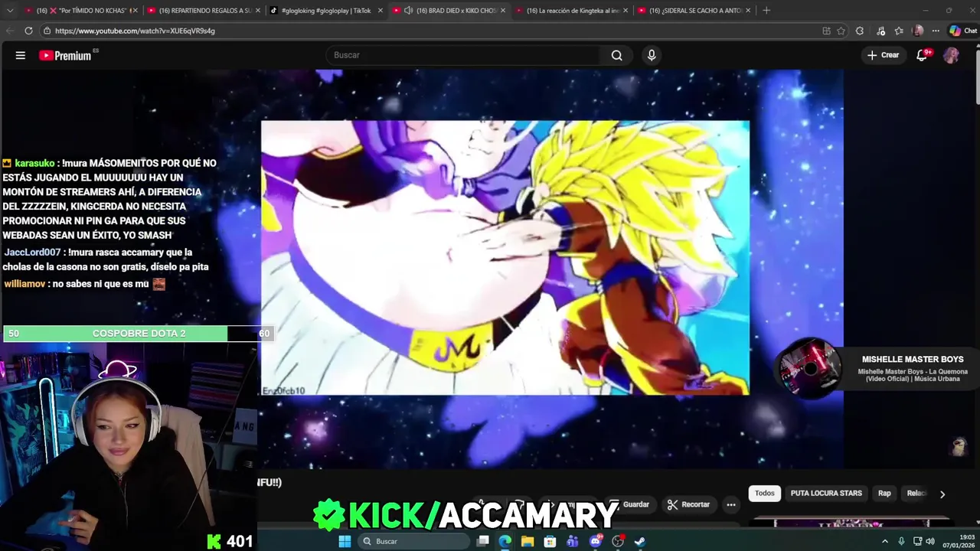980x551 pixels.
Task: Open a new browser tab
Action: click(766, 11)
